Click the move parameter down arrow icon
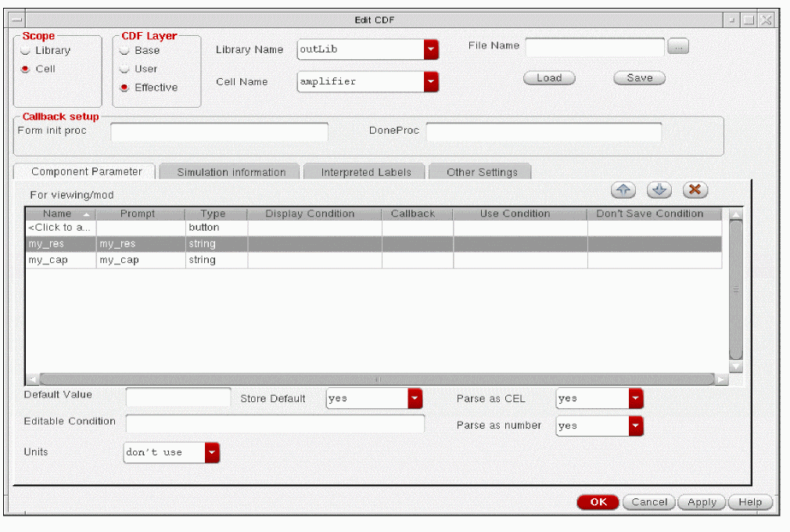 coord(659,190)
